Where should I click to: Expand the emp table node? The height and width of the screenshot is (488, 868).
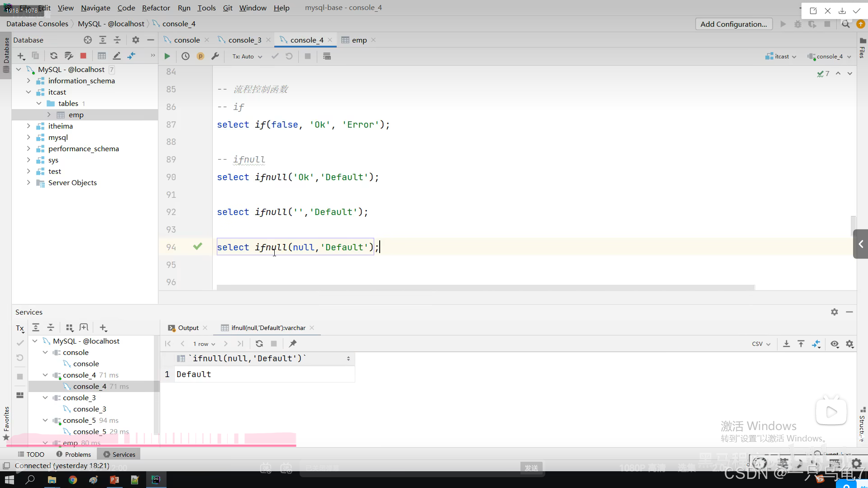coord(49,115)
